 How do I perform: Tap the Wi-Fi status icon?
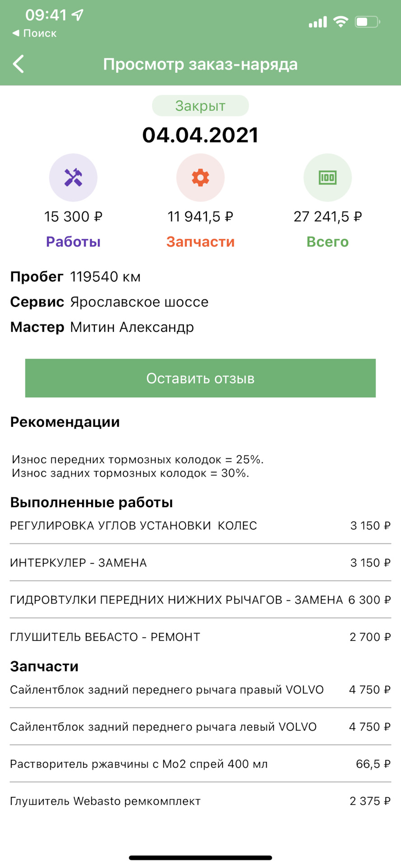[340, 21]
